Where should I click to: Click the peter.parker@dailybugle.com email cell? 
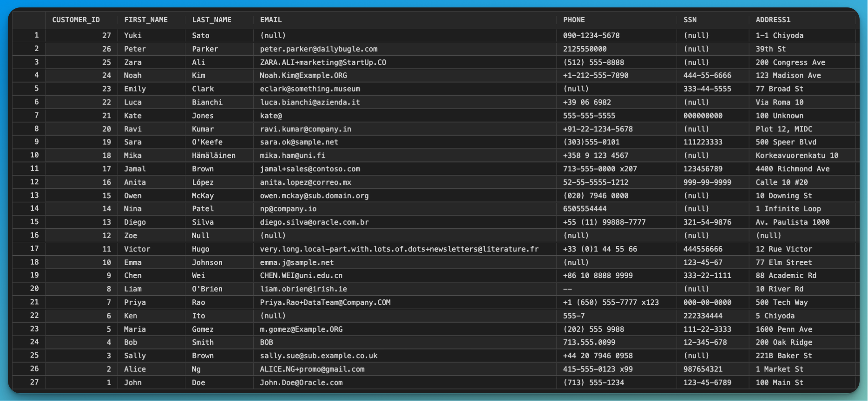click(319, 49)
